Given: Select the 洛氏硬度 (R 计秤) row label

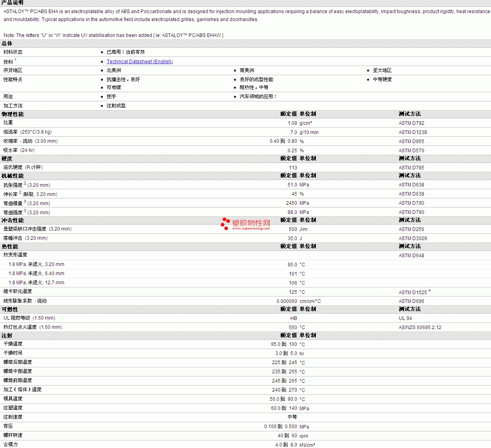Looking at the screenshot, I should point(23,167).
